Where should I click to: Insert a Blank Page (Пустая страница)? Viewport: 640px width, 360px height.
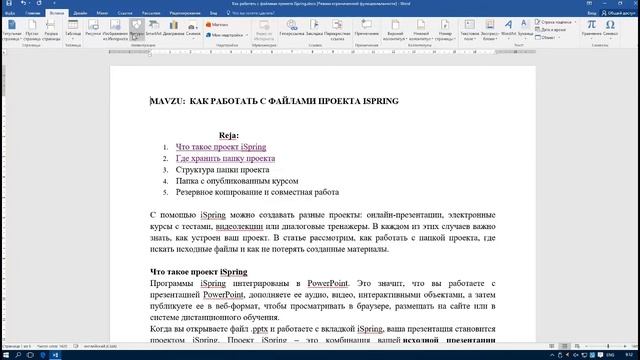32,30
